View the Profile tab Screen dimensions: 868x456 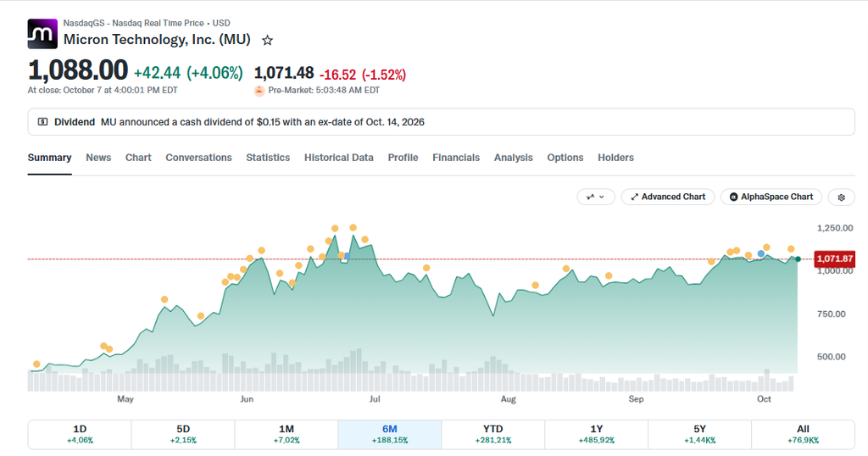click(403, 158)
